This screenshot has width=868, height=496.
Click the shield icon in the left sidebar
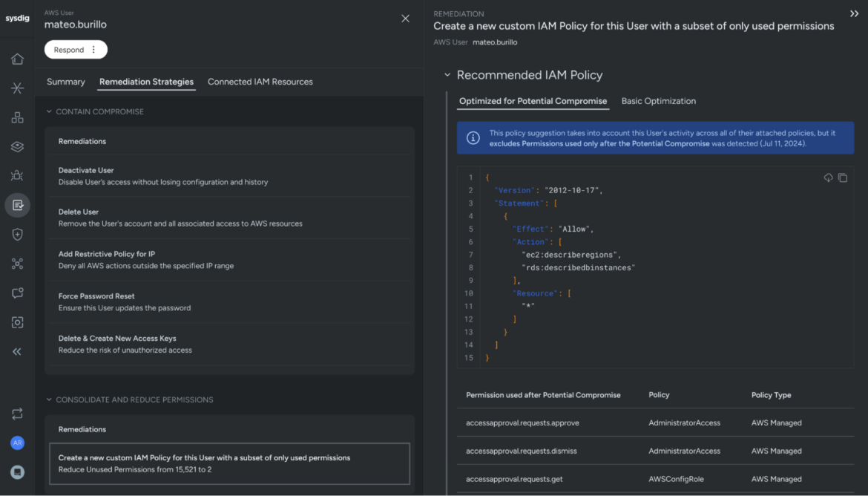click(16, 234)
